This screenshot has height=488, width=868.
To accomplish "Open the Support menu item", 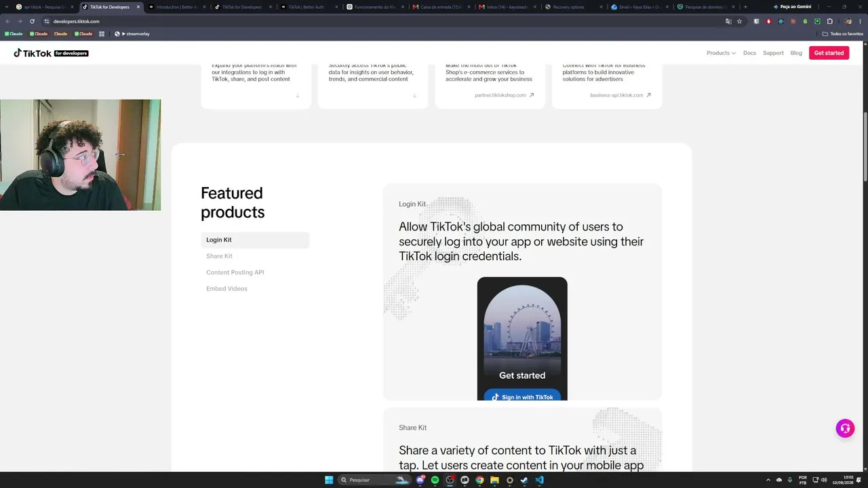I will click(x=773, y=53).
